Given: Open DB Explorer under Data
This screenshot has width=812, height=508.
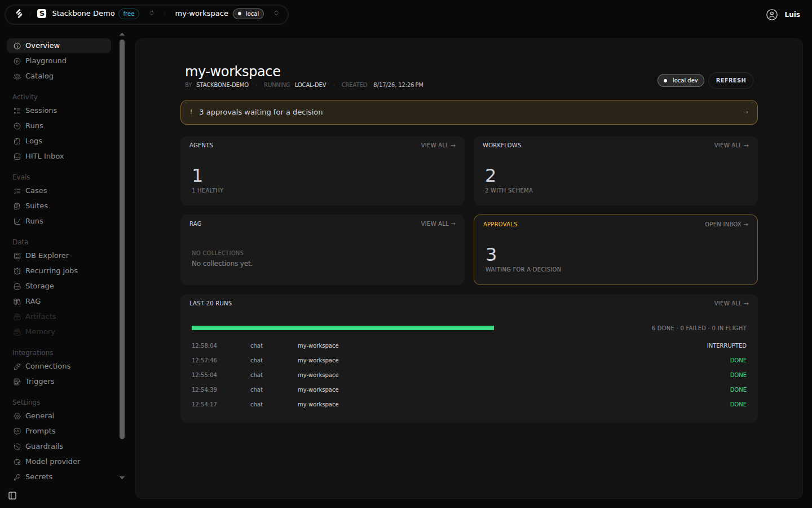Looking at the screenshot, I should [59, 256].
